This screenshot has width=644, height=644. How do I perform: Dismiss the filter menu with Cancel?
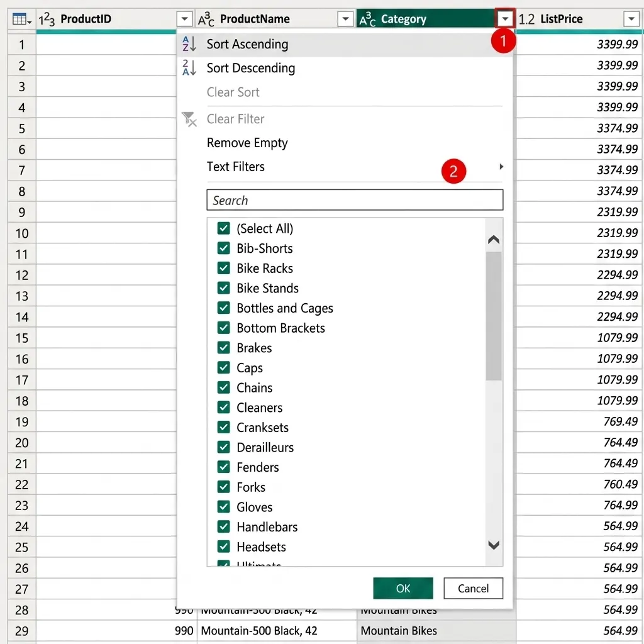(473, 588)
